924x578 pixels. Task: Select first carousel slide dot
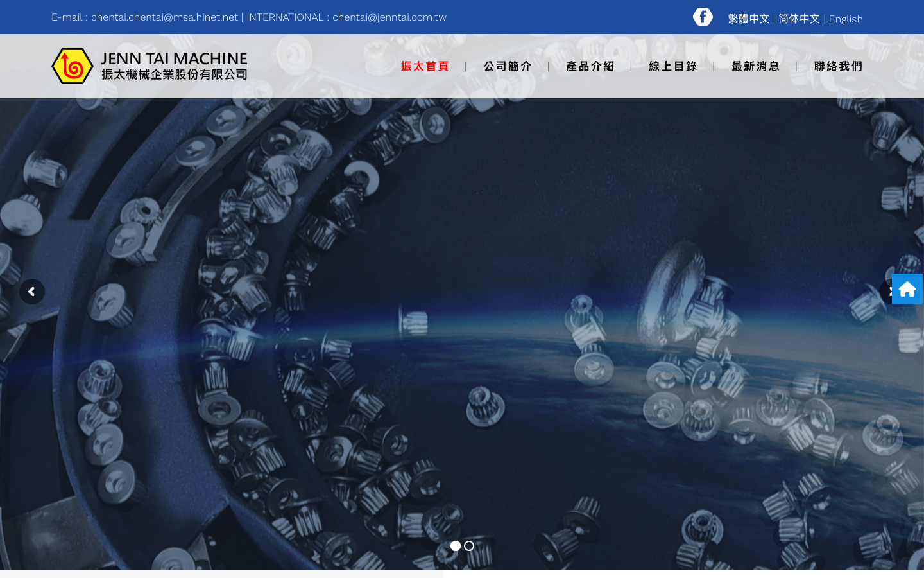[456, 546]
